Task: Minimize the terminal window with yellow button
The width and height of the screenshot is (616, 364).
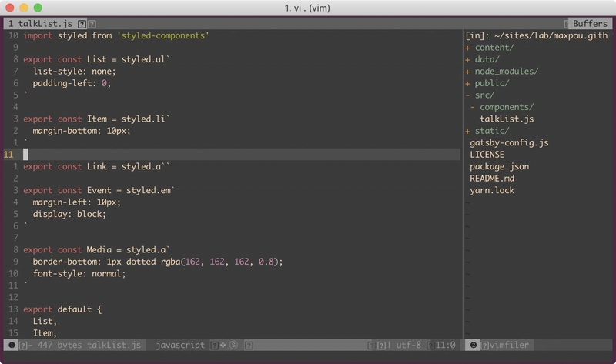Action: [24, 8]
